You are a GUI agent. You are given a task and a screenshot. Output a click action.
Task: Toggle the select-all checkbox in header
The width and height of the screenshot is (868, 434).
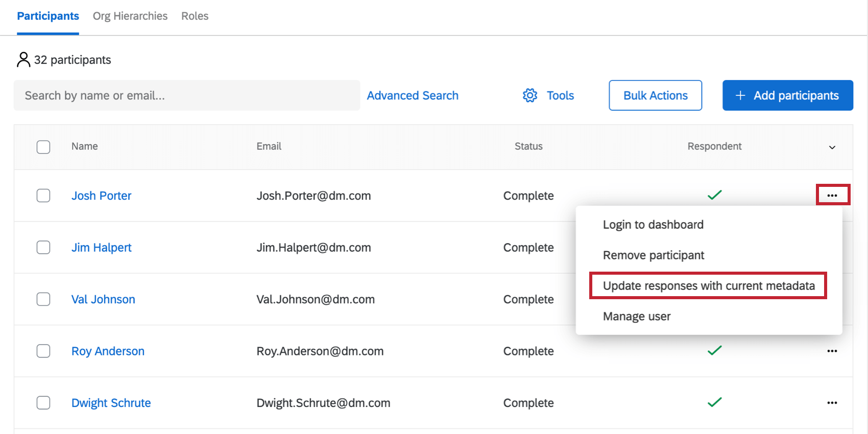click(x=43, y=147)
